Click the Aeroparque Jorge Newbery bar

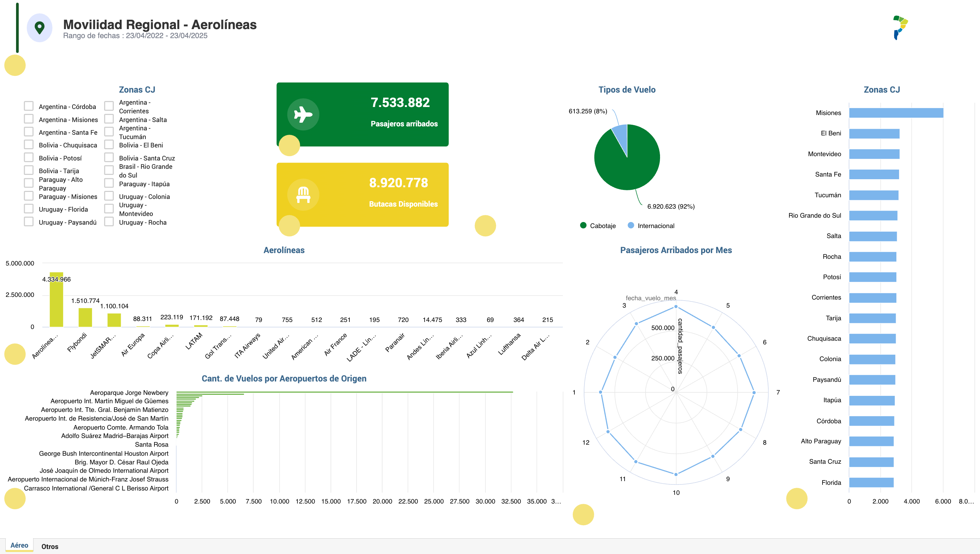click(344, 392)
